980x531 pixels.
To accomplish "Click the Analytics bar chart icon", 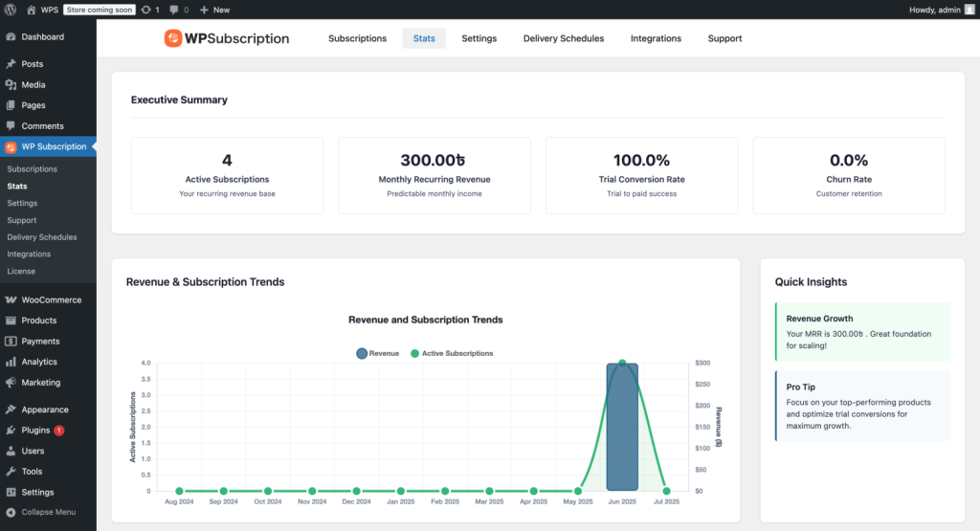I will pos(11,362).
